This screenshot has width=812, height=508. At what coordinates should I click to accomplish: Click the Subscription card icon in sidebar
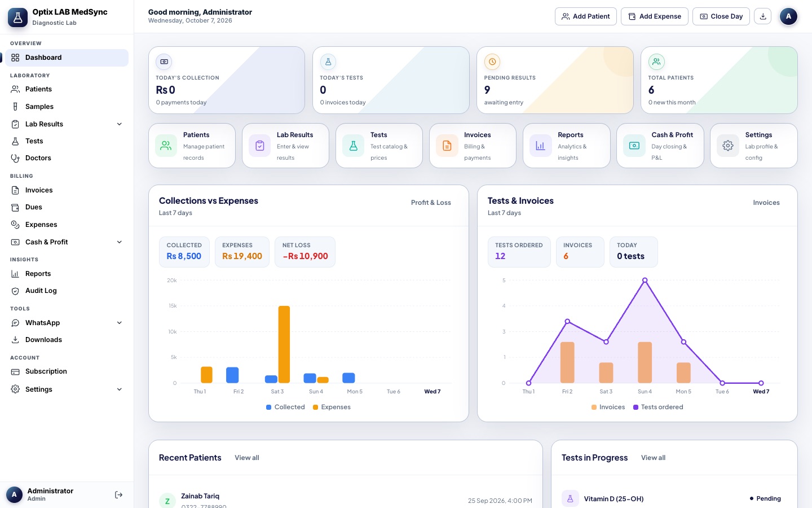[15, 371]
